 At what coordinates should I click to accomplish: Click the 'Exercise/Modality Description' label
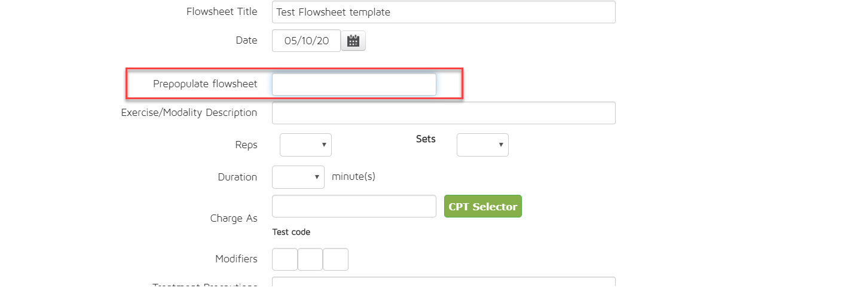(189, 112)
